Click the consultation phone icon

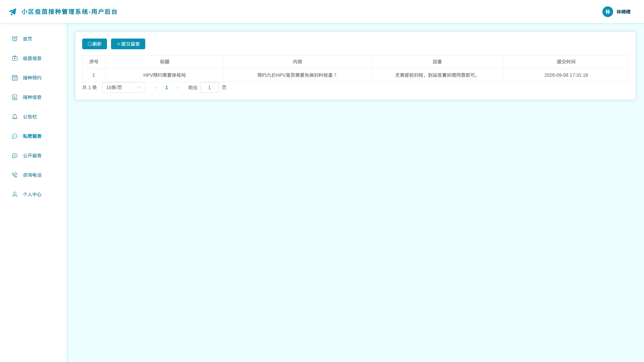[x=15, y=175]
